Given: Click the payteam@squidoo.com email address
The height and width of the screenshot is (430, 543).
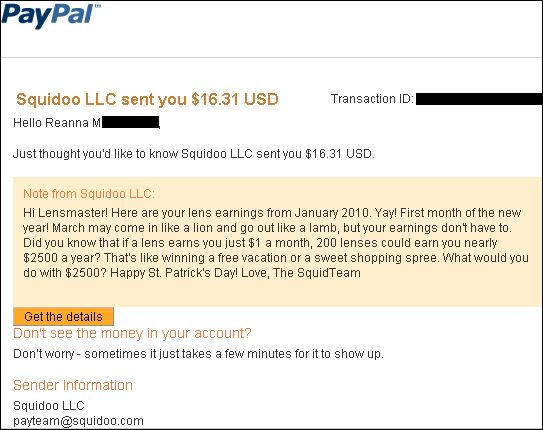Looking at the screenshot, I should click(78, 421).
